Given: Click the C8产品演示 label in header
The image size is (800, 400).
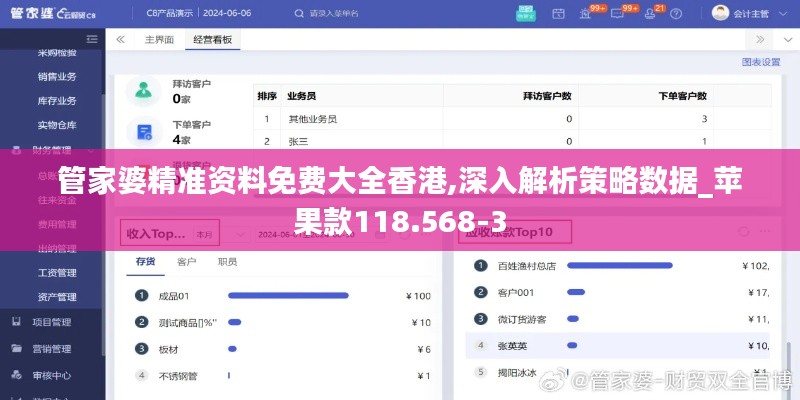Looking at the screenshot, I should [169, 13].
